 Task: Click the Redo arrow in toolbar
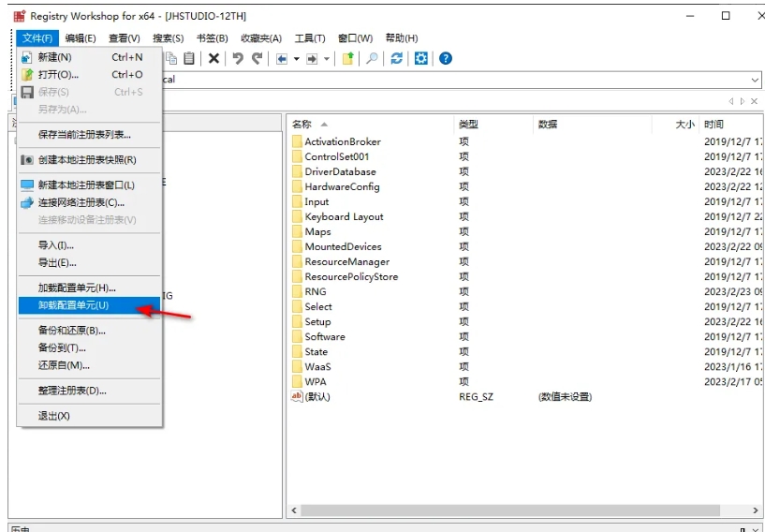(x=257, y=58)
